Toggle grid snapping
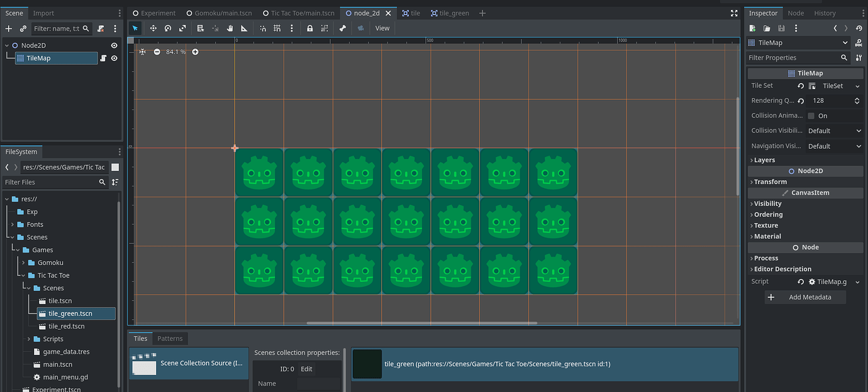868x392 pixels. point(277,28)
